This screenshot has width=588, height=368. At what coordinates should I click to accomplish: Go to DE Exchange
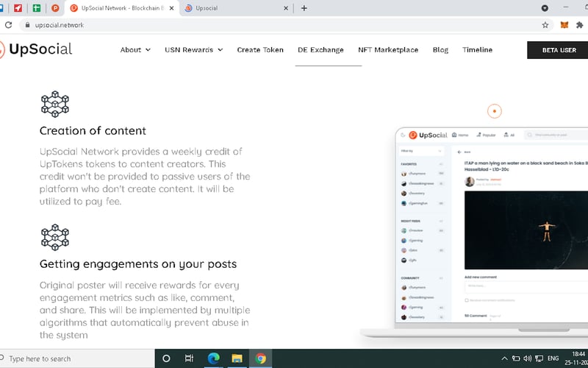320,50
